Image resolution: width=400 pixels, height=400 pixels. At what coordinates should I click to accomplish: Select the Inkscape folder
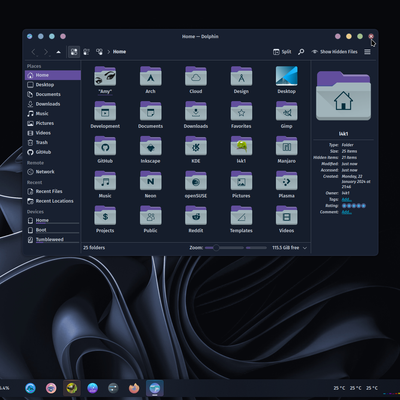tap(150, 149)
